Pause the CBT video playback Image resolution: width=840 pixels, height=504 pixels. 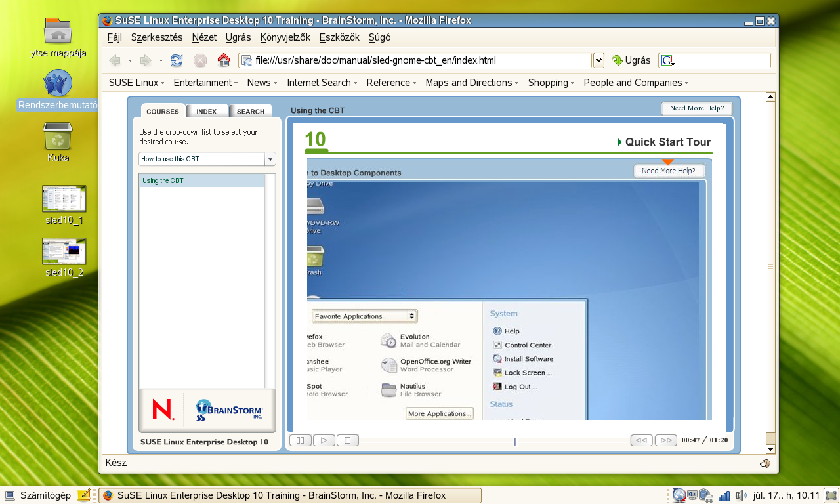coord(301,440)
